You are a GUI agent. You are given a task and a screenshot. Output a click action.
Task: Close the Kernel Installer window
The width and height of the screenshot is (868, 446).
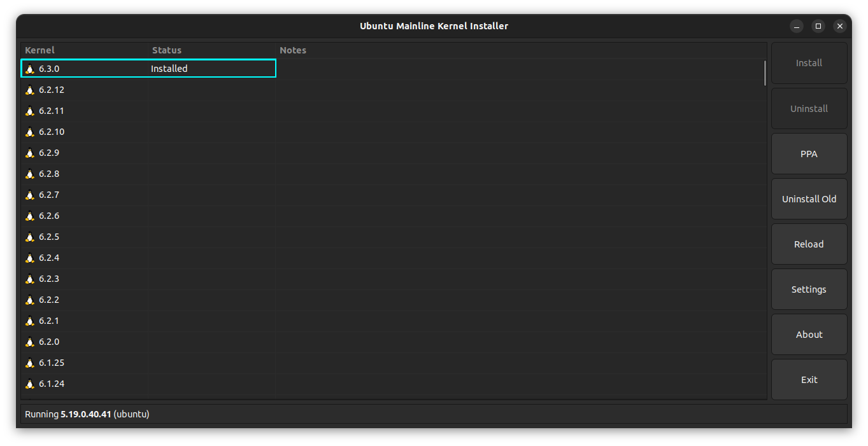(840, 26)
